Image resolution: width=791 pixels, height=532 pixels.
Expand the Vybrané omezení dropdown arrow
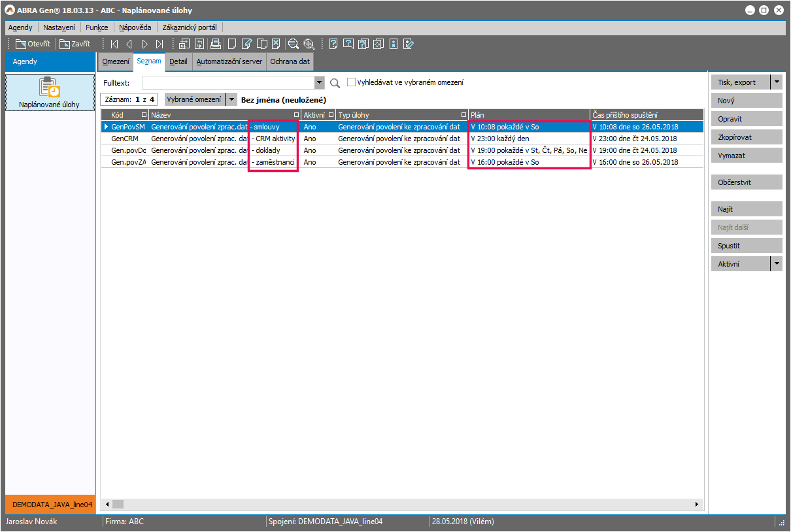click(x=231, y=99)
